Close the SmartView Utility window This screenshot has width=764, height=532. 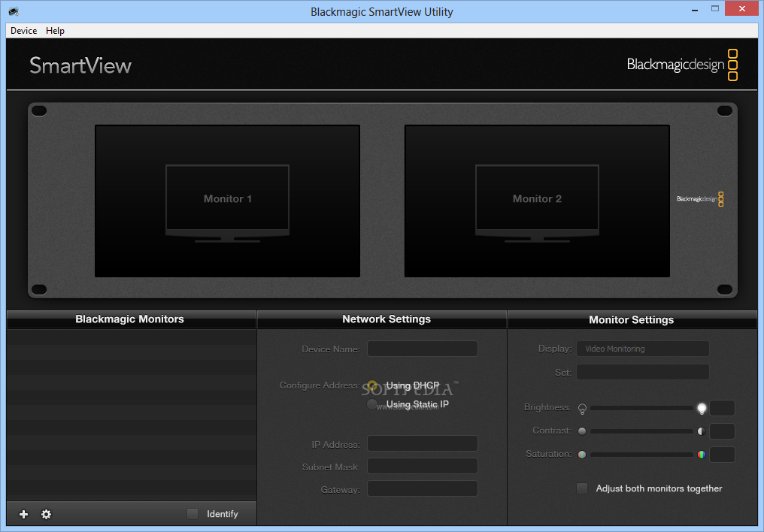click(x=742, y=9)
